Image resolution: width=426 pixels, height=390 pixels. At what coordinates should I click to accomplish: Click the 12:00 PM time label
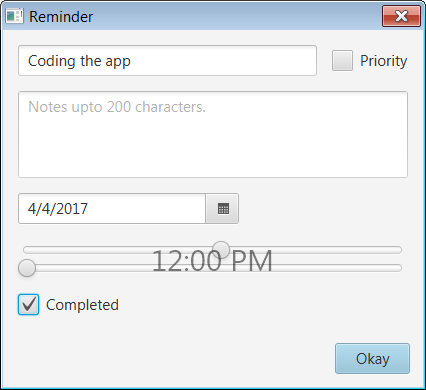pyautogui.click(x=212, y=261)
